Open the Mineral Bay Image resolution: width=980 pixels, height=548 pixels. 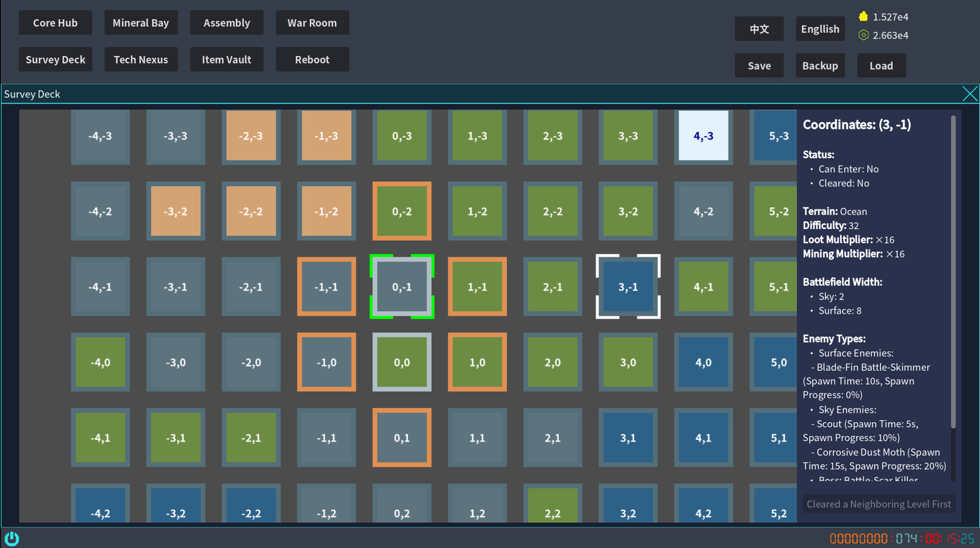point(141,22)
